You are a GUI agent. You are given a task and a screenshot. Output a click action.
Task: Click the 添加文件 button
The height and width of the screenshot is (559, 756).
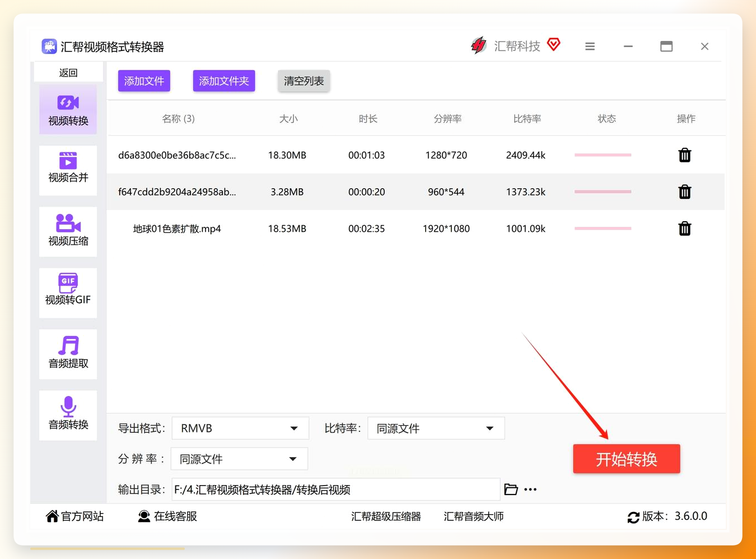[x=144, y=81]
